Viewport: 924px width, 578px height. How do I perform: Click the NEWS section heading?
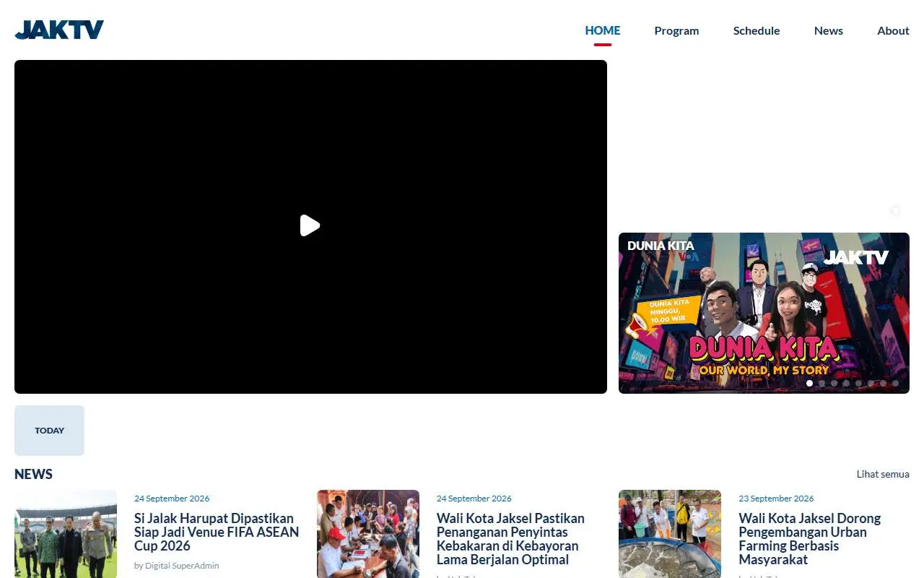33,474
